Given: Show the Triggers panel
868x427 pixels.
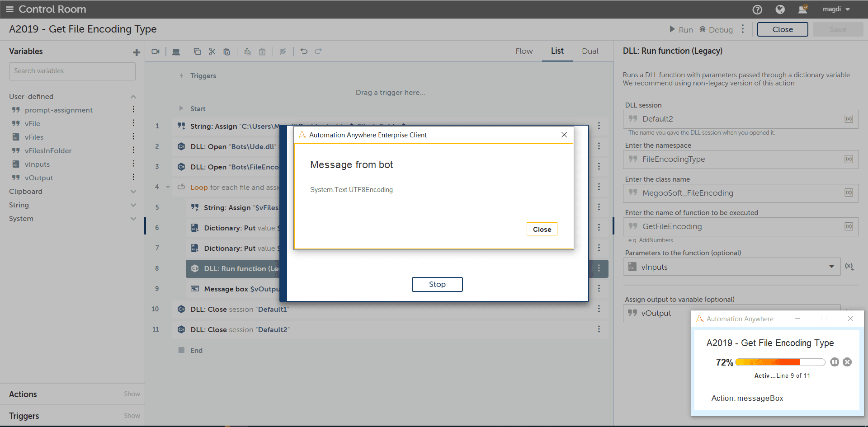Looking at the screenshot, I should pos(132,416).
